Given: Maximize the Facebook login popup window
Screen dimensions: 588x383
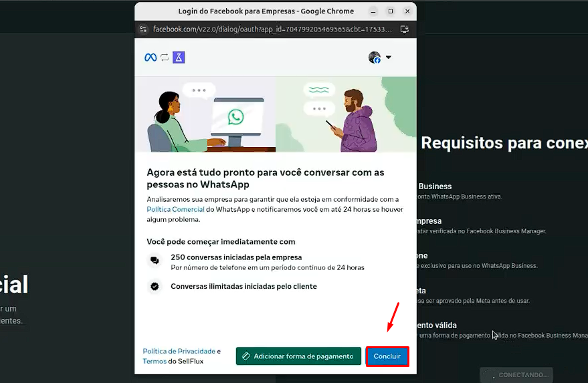Looking at the screenshot, I should point(390,11).
